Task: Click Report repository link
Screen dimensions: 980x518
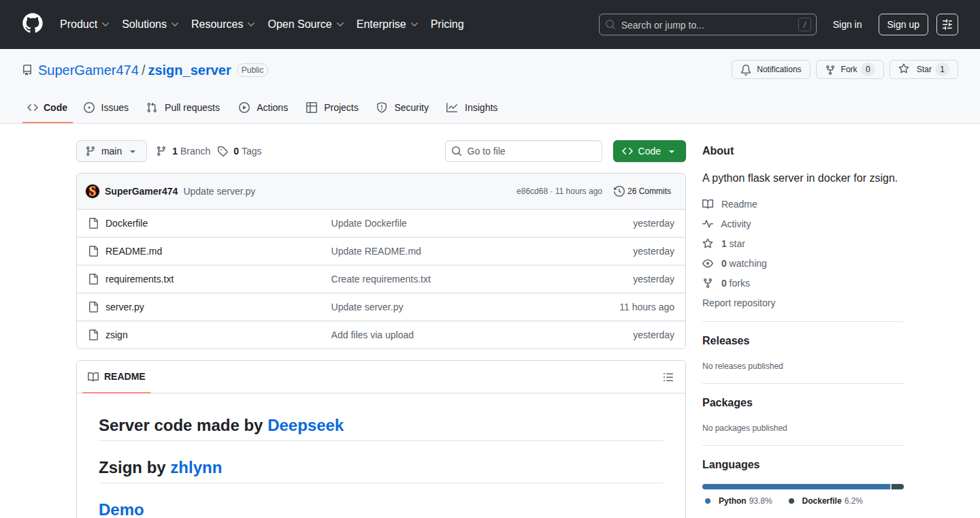Action: click(738, 303)
